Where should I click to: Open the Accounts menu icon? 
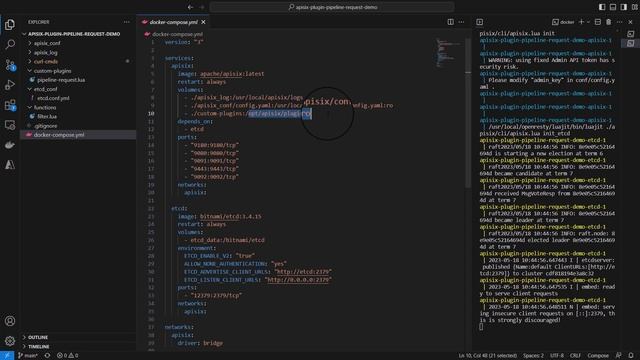click(x=10, y=321)
